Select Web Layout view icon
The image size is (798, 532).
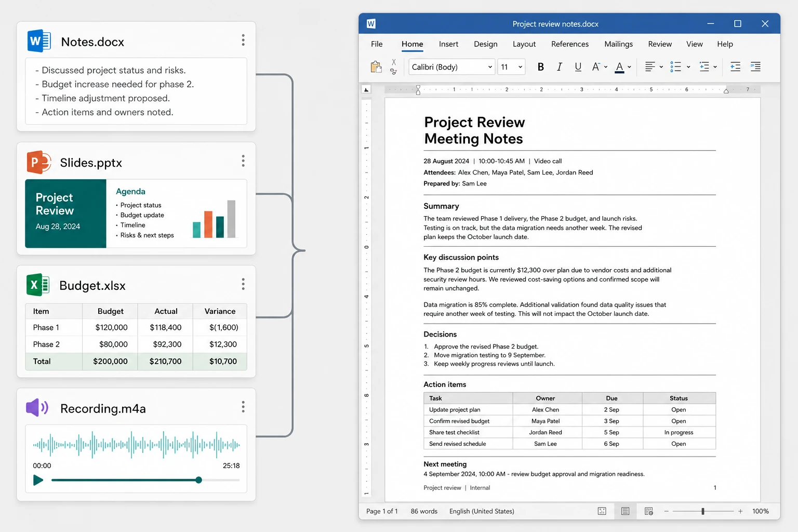(649, 511)
